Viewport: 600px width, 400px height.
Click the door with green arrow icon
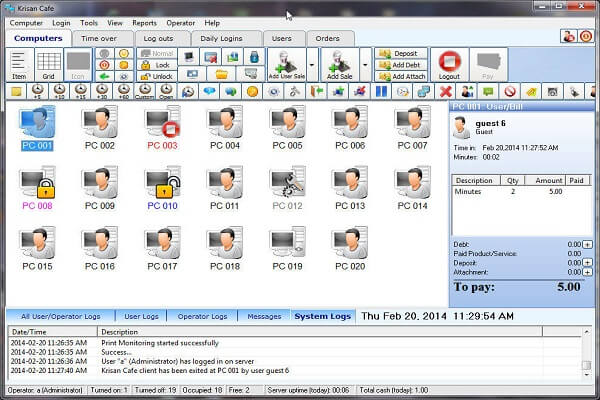coord(316,92)
